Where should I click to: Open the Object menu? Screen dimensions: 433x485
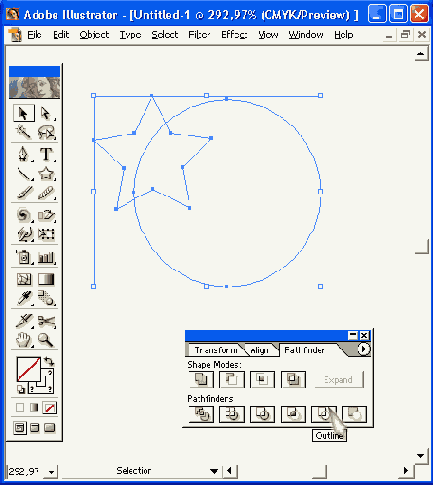(94, 35)
